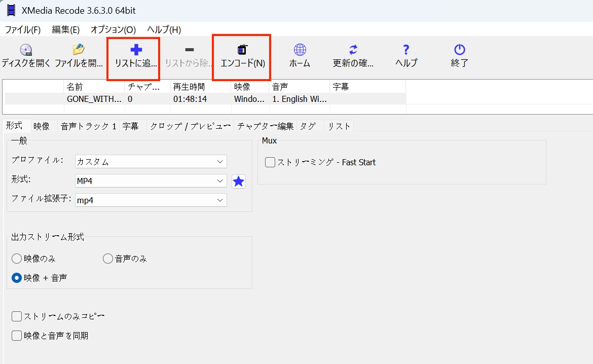This screenshot has height=364, width=593.
Task: Click the 字幕 column header in file list
Action: click(368, 87)
